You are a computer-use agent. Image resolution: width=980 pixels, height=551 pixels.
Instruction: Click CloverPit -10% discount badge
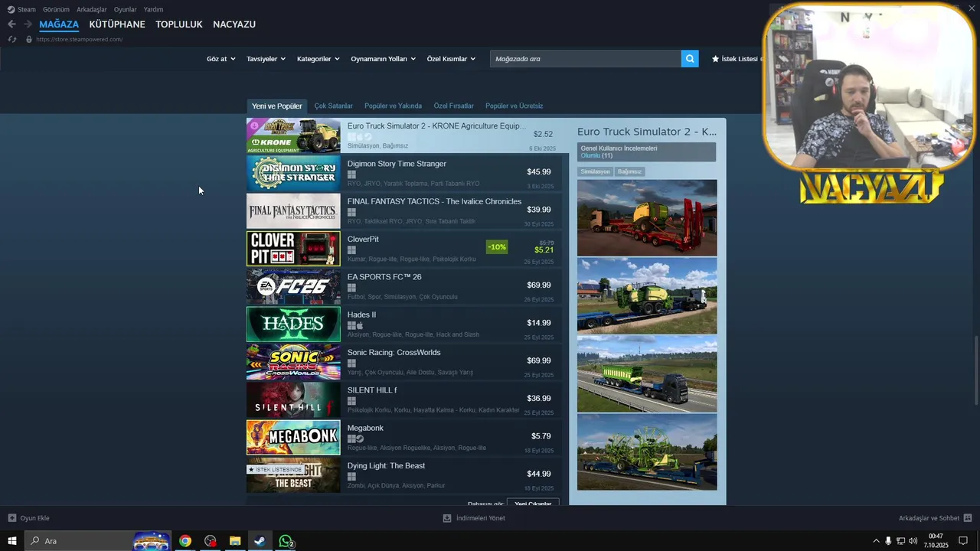pyautogui.click(x=497, y=247)
